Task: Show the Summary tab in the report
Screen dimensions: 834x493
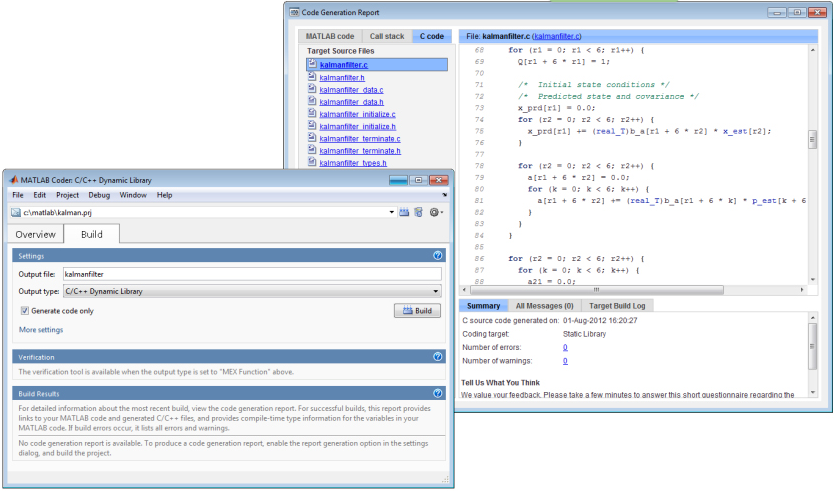Action: [483, 306]
